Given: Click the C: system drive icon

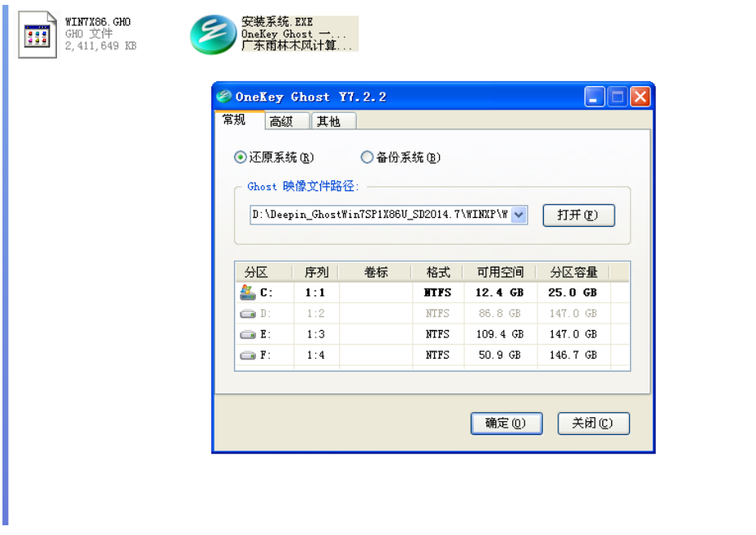Looking at the screenshot, I should tap(247, 293).
